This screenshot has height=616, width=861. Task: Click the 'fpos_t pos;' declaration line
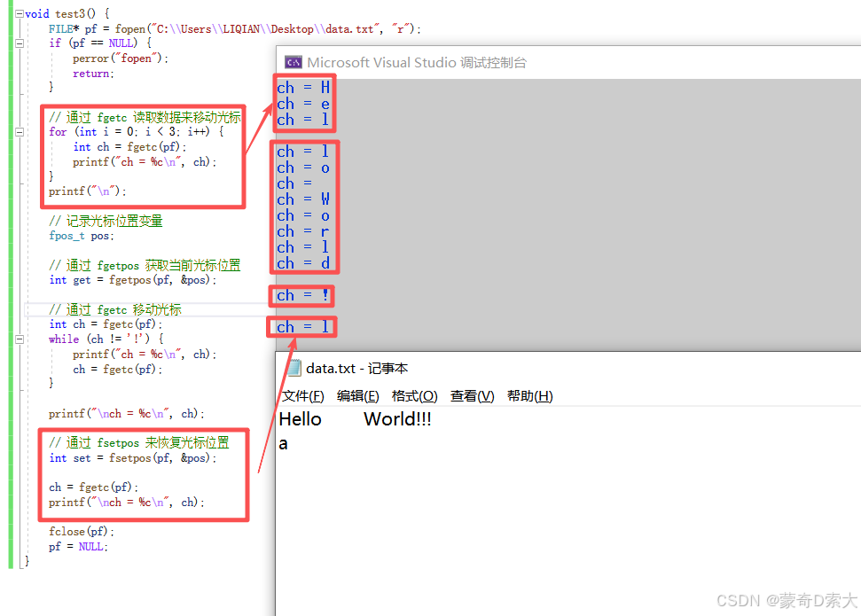click(82, 236)
